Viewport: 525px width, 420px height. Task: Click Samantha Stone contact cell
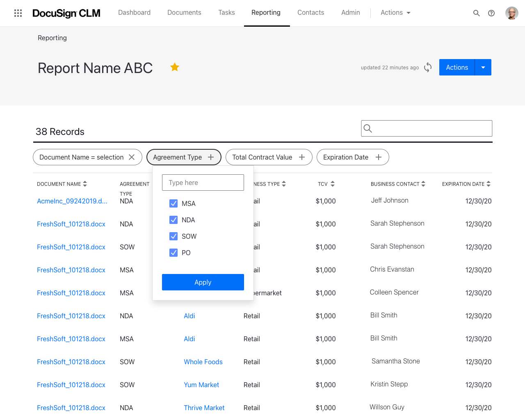[396, 361]
